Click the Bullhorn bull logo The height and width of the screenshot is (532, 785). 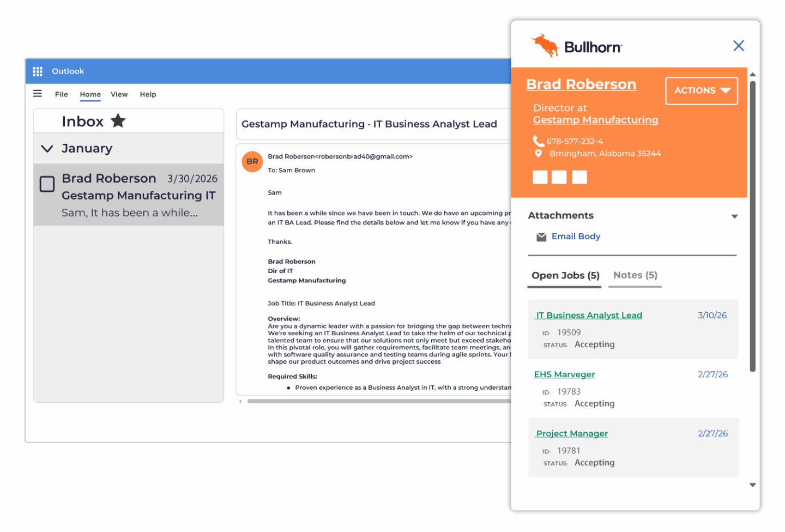[x=546, y=46]
